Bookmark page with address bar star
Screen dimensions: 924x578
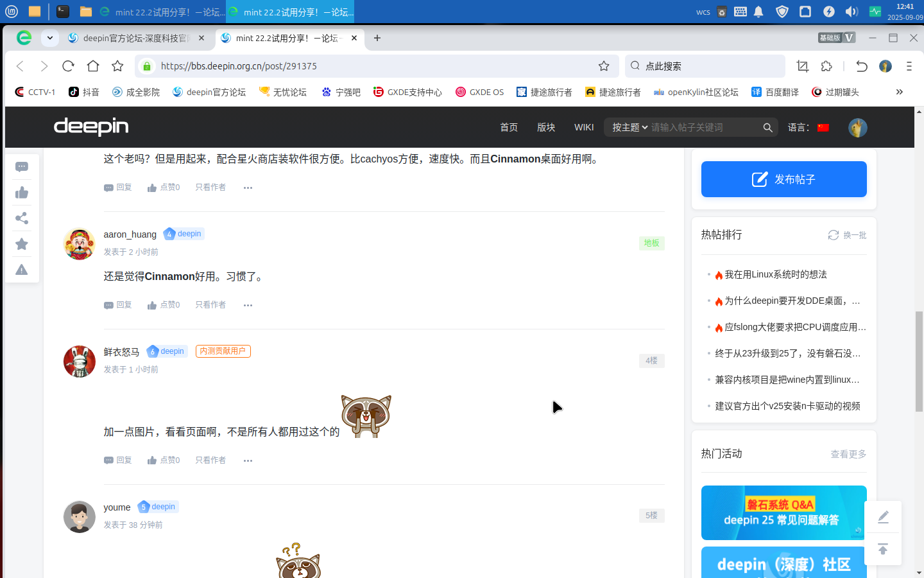(604, 66)
